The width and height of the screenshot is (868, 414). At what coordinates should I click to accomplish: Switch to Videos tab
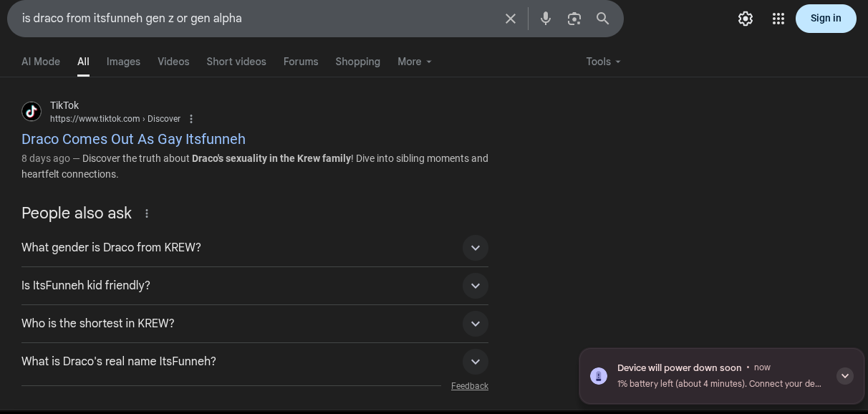coord(173,62)
